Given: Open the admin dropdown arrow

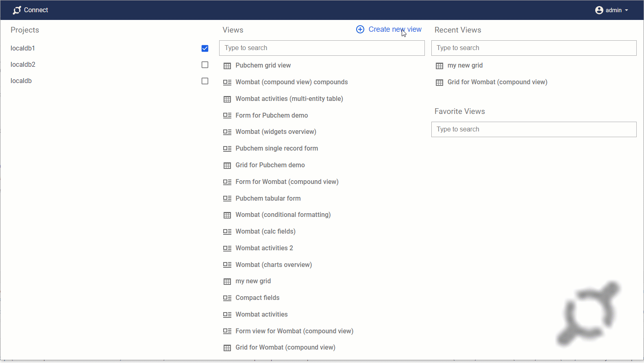Looking at the screenshot, I should tap(627, 10).
